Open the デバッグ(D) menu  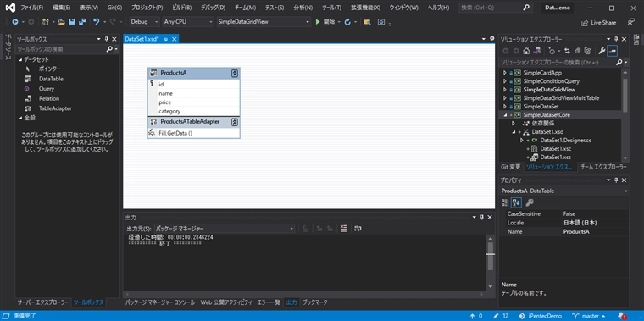pyautogui.click(x=214, y=8)
